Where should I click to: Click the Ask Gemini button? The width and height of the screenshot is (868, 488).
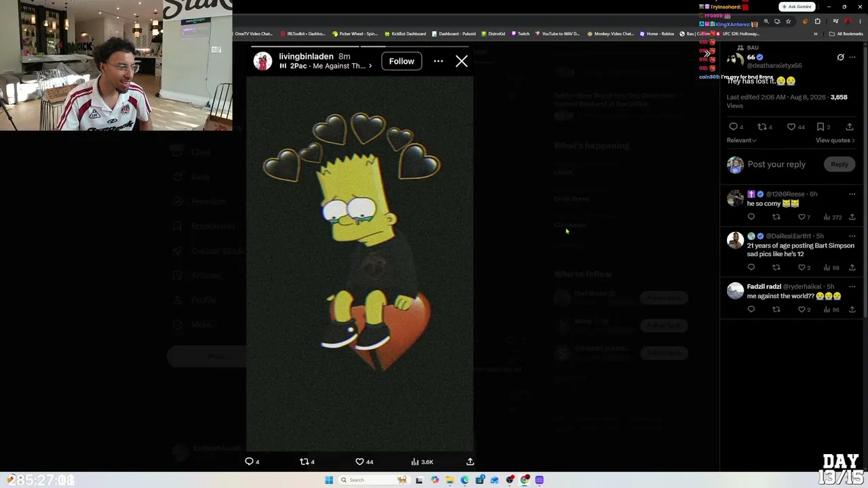(797, 7)
